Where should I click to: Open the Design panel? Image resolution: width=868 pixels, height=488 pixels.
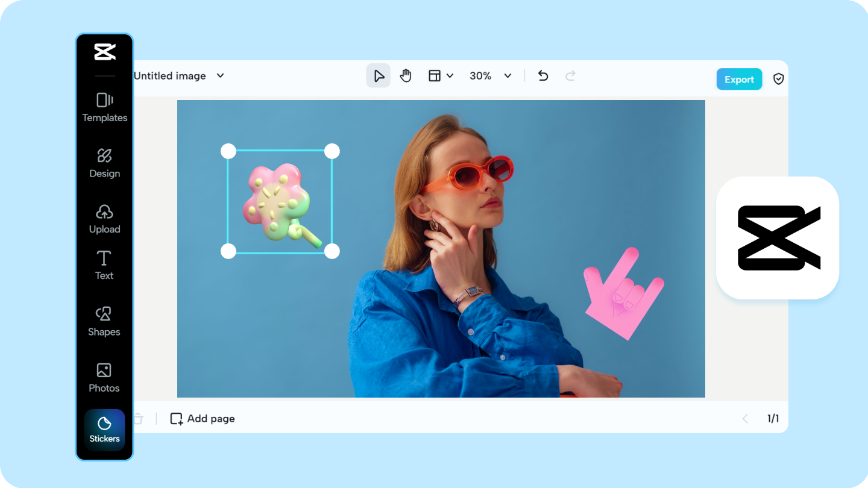(x=104, y=163)
